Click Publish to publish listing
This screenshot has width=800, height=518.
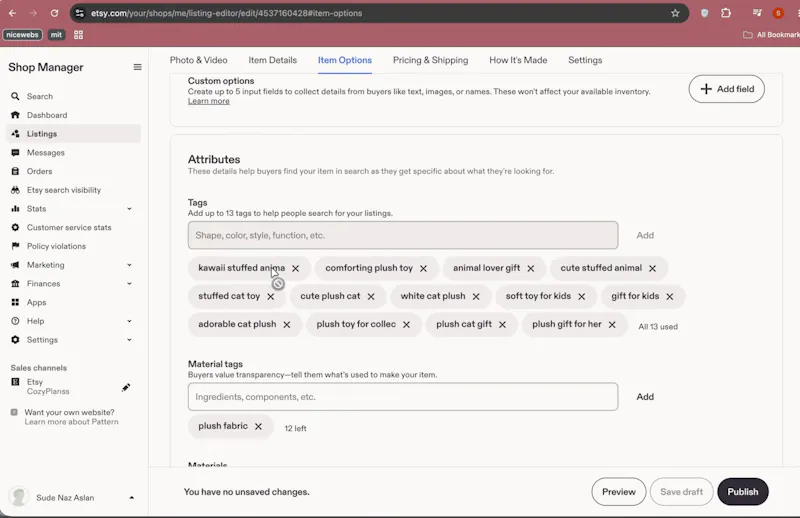742,492
